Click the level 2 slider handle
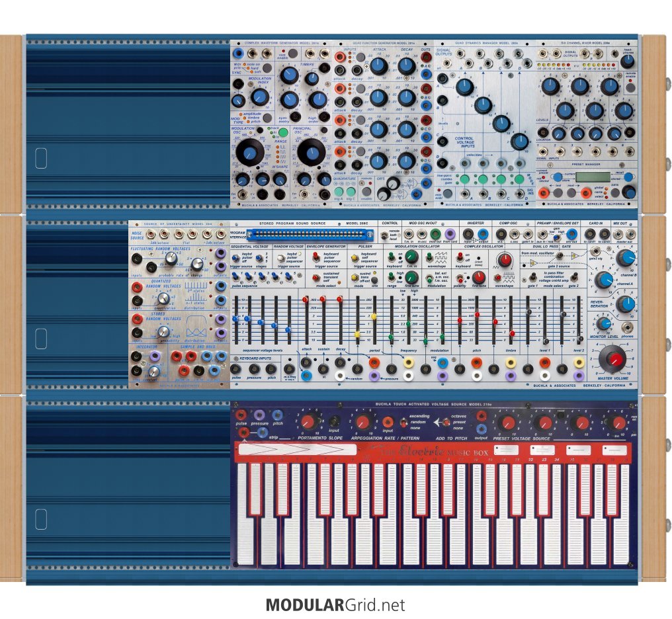 point(580,339)
